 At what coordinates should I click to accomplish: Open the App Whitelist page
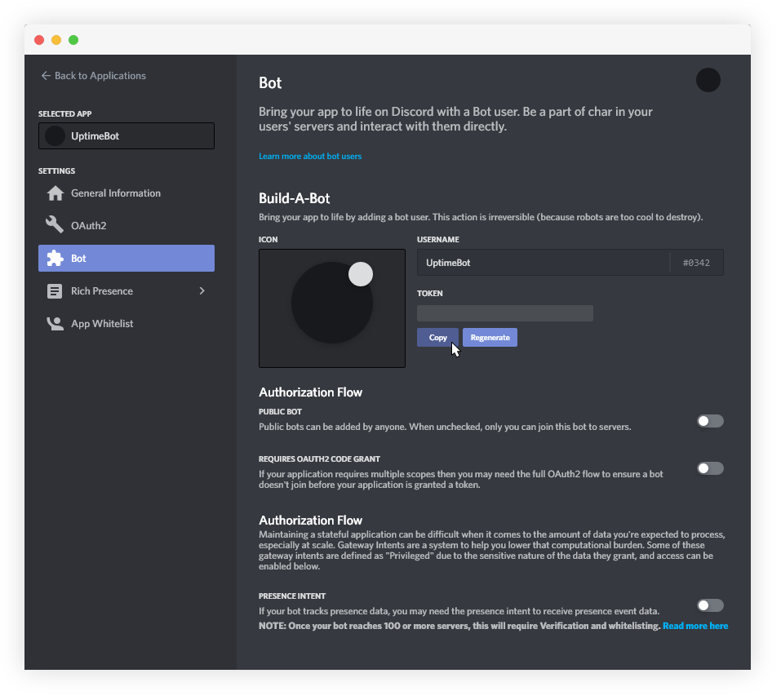tap(126, 324)
